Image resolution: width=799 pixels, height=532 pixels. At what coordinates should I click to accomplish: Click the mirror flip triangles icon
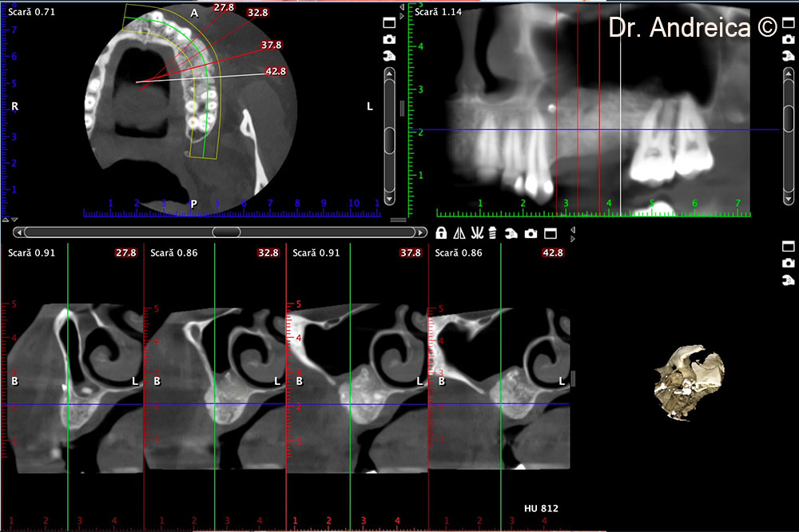pos(459,233)
